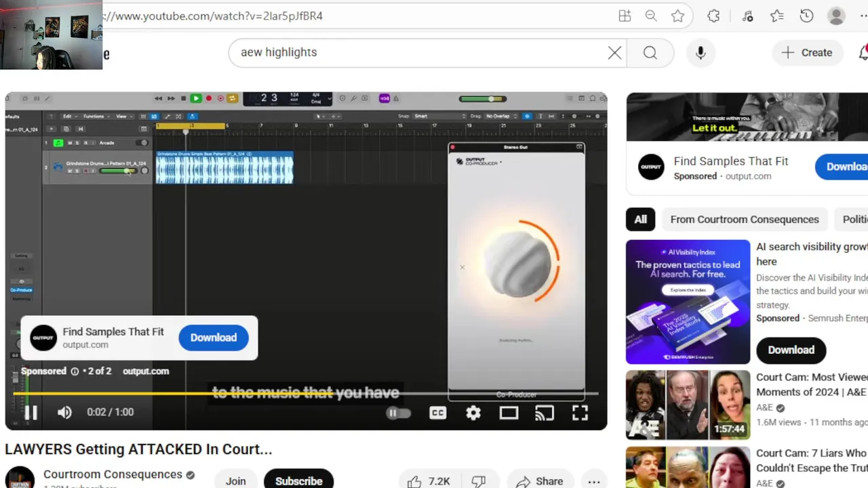868x488 pixels.
Task: Open the 'AI search visibility' ad title
Action: tap(812, 254)
